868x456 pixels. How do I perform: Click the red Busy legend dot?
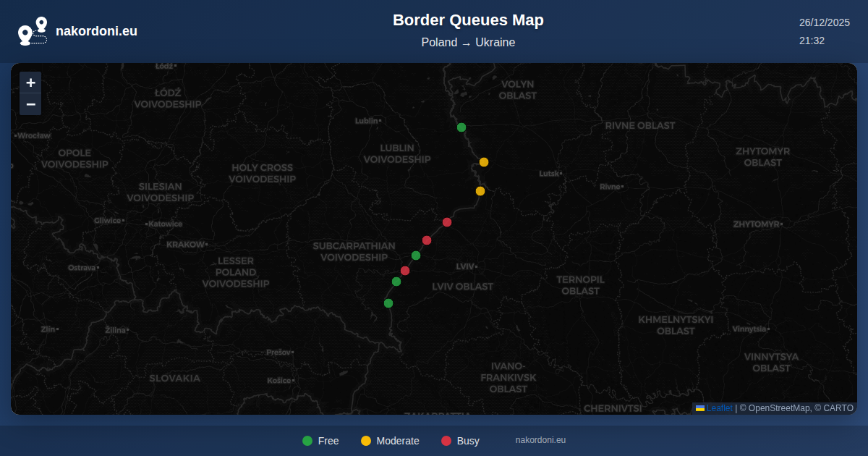[x=446, y=441]
